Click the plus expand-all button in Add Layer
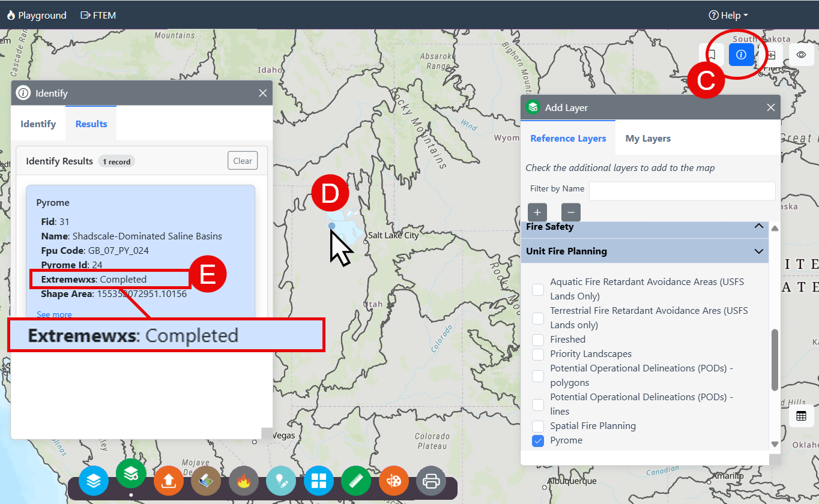819x504 pixels. click(537, 212)
